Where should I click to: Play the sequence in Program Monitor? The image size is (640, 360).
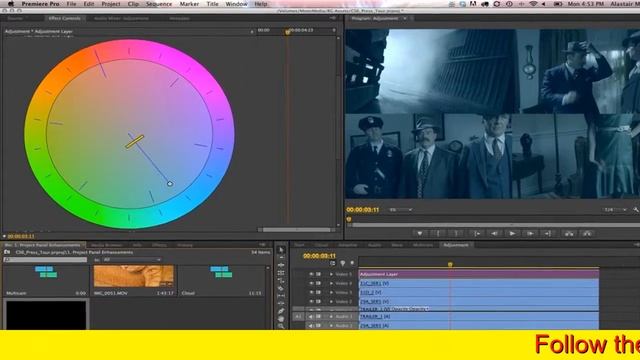(512, 233)
